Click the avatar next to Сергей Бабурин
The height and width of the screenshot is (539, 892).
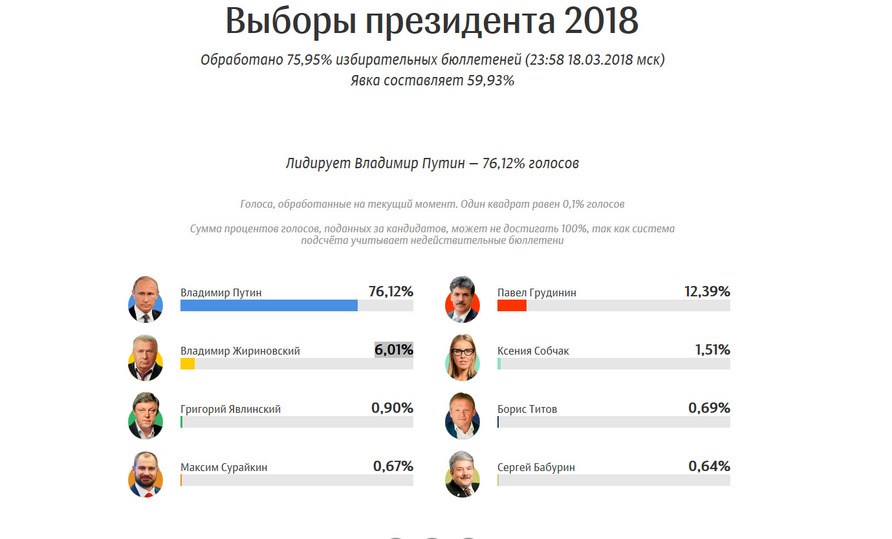point(462,474)
